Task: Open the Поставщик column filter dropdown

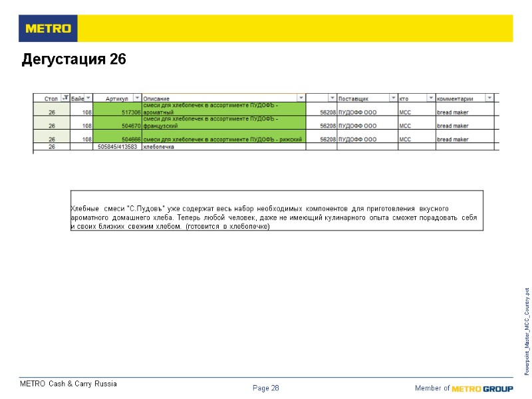Action: pos(393,98)
